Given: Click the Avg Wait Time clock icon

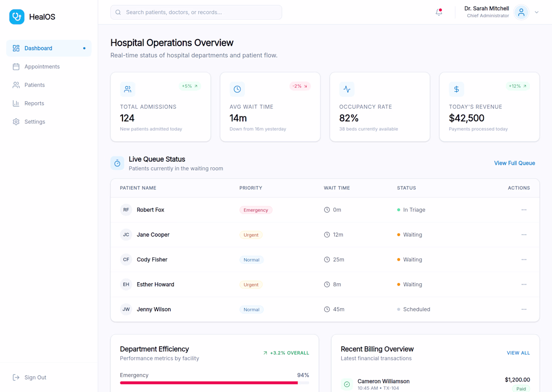Looking at the screenshot, I should [237, 89].
